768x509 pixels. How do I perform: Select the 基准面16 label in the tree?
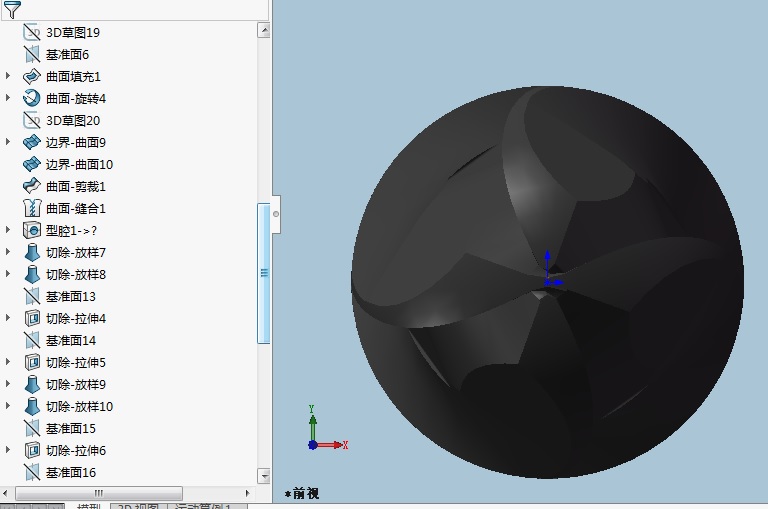pyautogui.click(x=71, y=473)
